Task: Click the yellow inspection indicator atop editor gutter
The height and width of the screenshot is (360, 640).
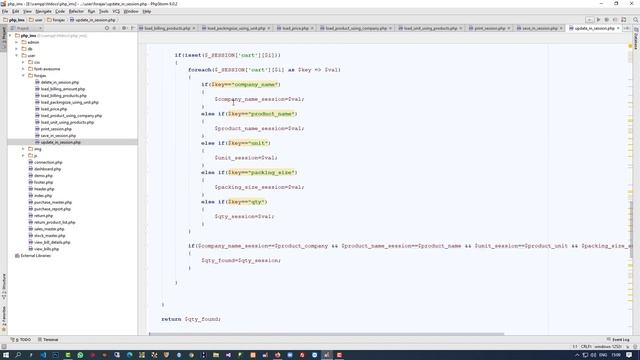Action: pyautogui.click(x=630, y=46)
